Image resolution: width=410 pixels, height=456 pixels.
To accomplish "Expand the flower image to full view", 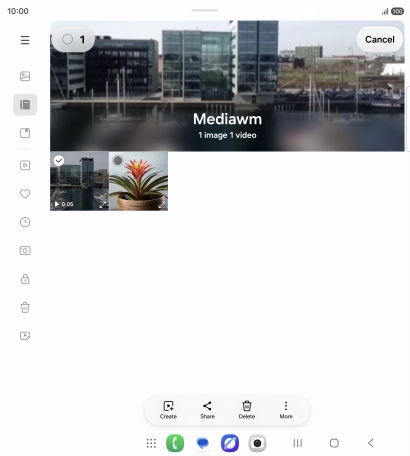I will [162, 205].
